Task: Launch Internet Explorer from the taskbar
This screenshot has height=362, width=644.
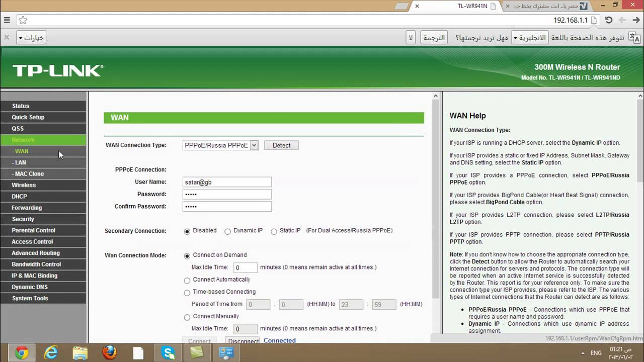Action: click(x=51, y=353)
